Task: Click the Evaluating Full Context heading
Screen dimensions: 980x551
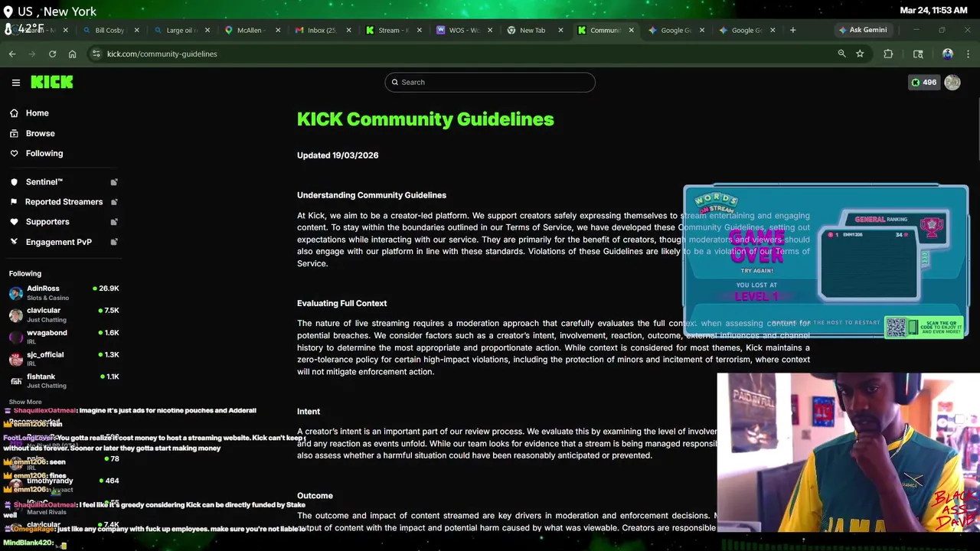Action: point(341,303)
